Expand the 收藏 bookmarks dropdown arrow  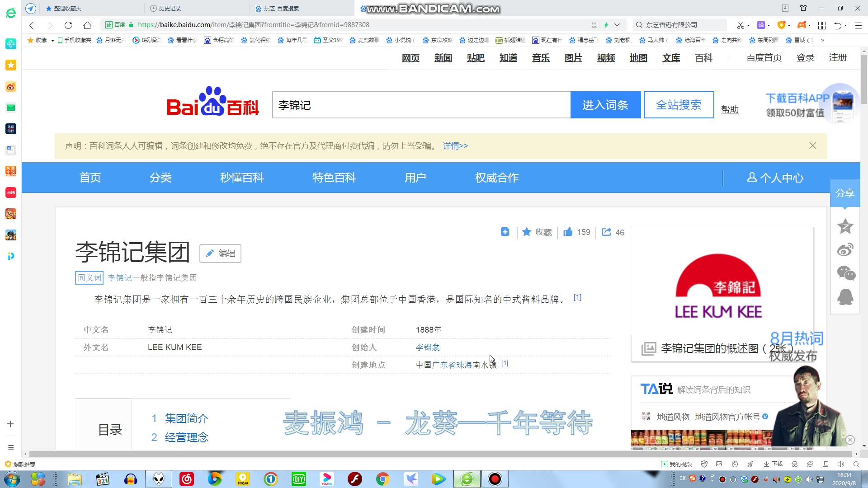pos(52,41)
